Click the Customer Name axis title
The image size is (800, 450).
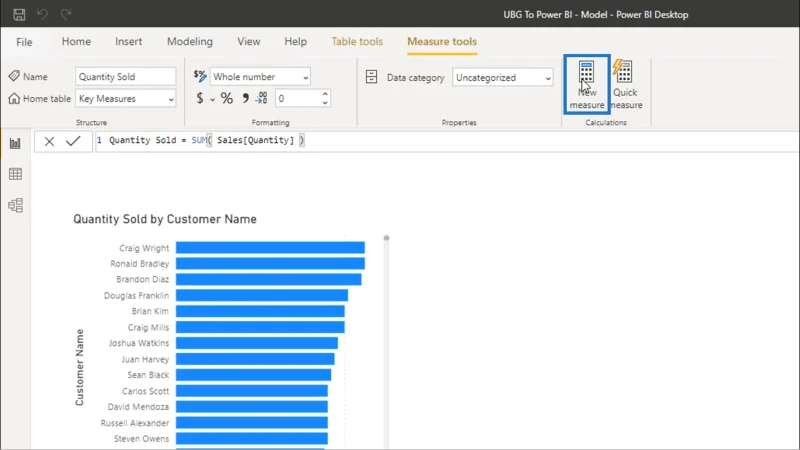coord(80,367)
